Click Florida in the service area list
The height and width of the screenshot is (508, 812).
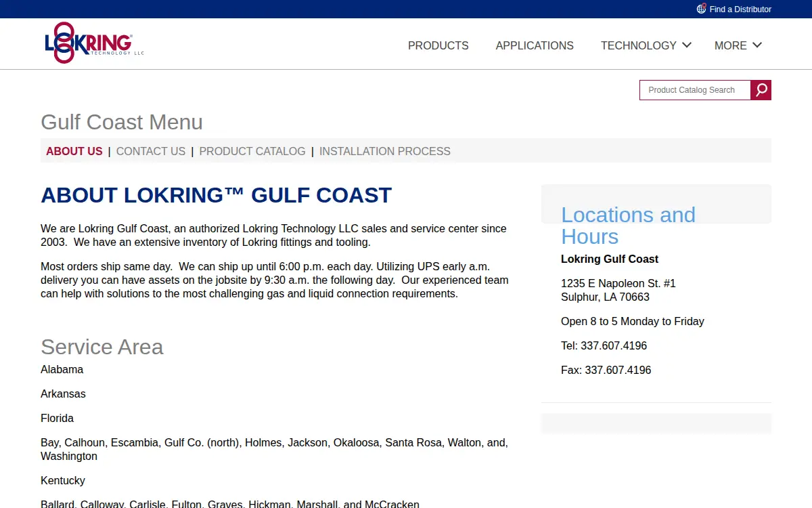[58, 418]
